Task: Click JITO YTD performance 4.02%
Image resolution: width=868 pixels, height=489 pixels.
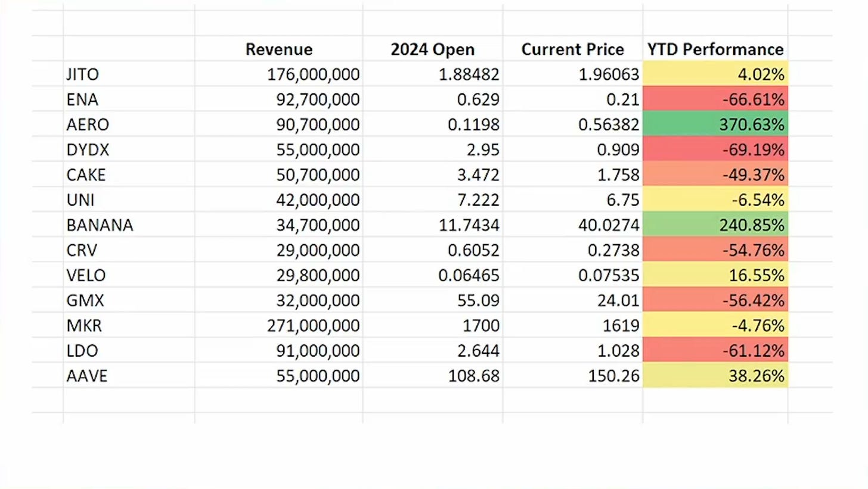Action: [715, 74]
